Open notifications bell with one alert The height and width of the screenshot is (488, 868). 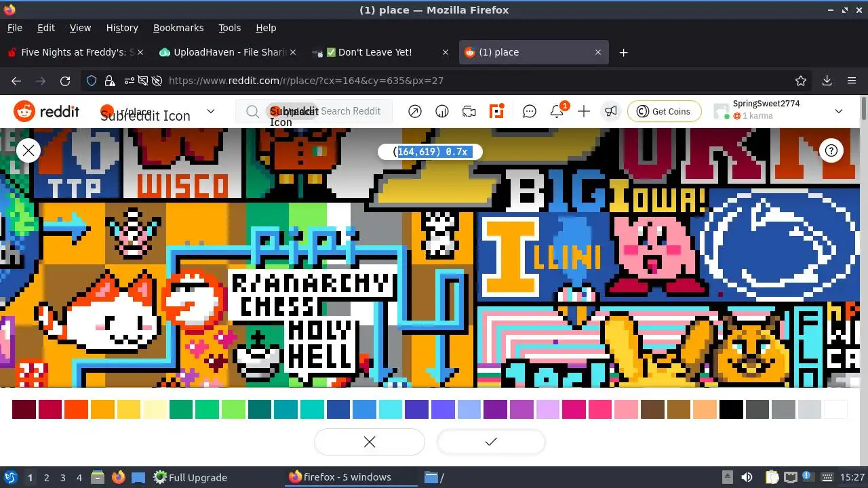[557, 111]
